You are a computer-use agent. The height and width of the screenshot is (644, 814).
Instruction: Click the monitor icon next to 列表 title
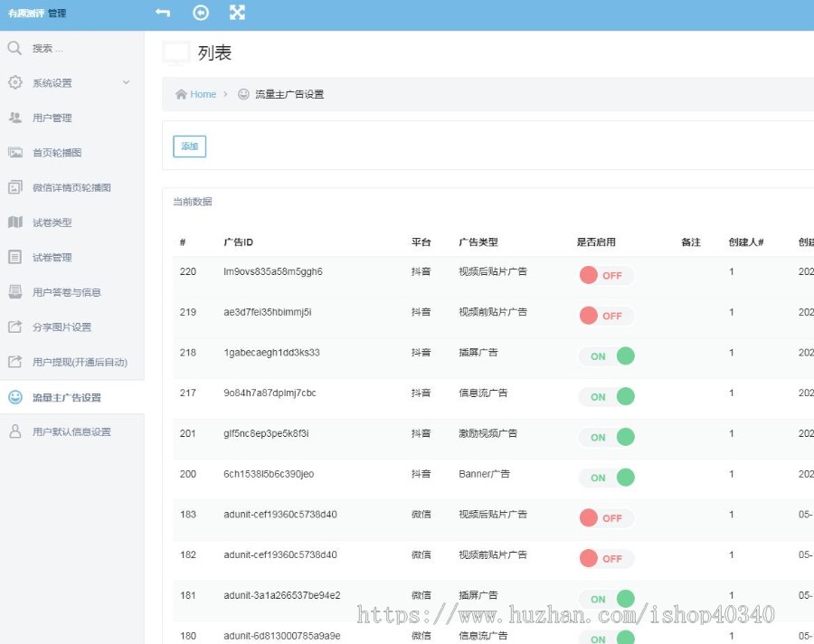[x=175, y=52]
